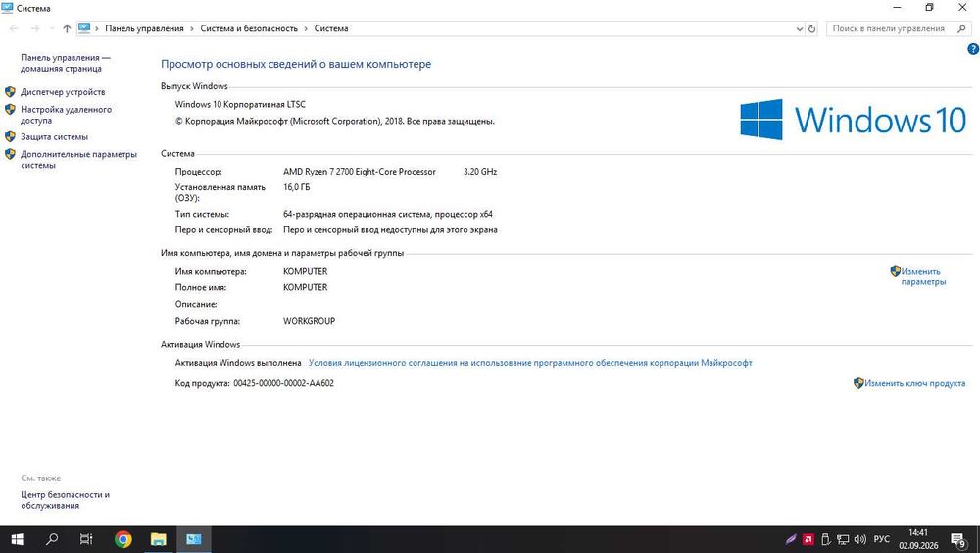This screenshot has height=553, width=980.
Task: Click Изменить параметры link
Action: coord(923,276)
